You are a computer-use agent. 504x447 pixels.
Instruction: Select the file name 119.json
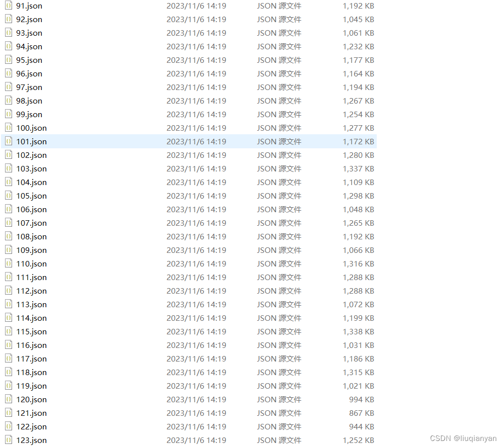(x=32, y=386)
